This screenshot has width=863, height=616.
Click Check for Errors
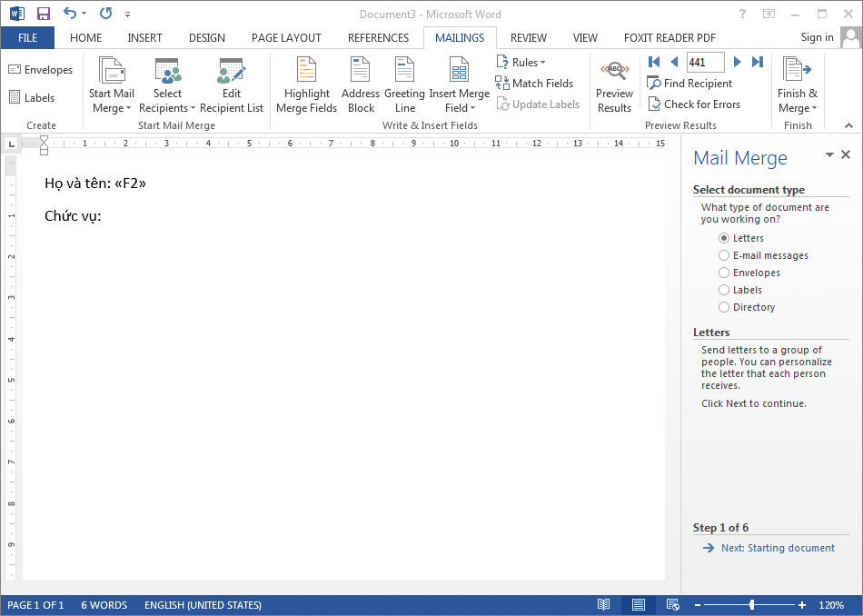tap(694, 104)
